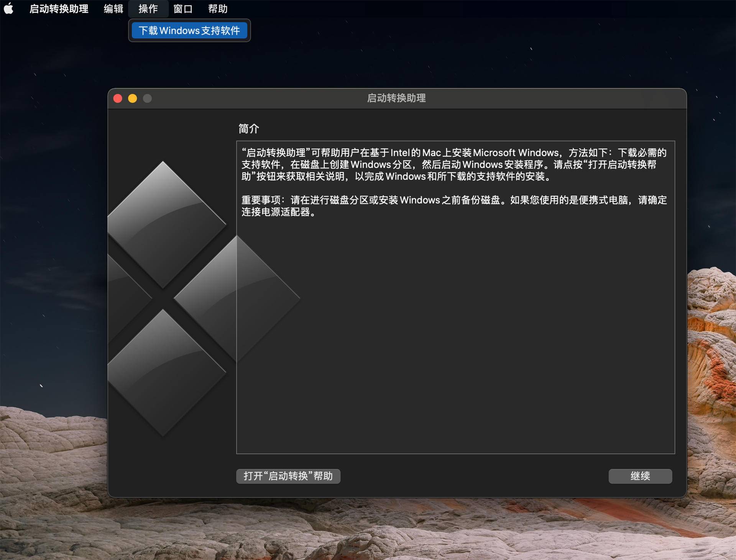Open the 帮助 menu
736x560 pixels.
pyautogui.click(x=217, y=8)
